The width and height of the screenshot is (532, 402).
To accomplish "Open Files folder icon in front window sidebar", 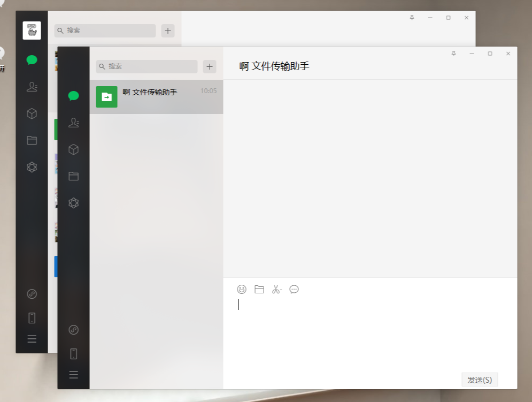I will pos(74,176).
